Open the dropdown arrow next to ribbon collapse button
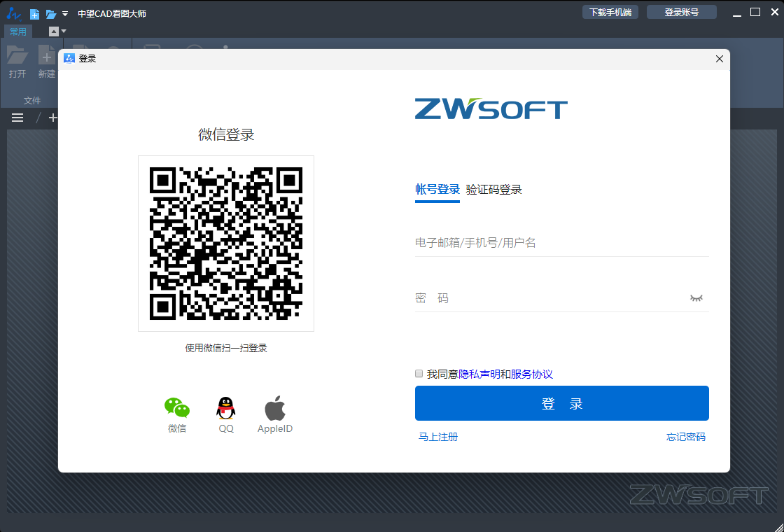Viewport: 784px width, 532px height. [x=64, y=31]
